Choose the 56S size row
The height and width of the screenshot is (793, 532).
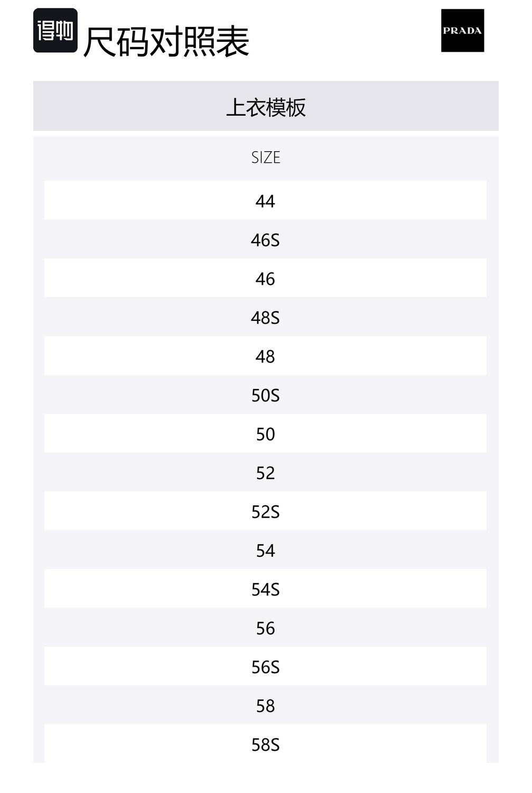(265, 667)
